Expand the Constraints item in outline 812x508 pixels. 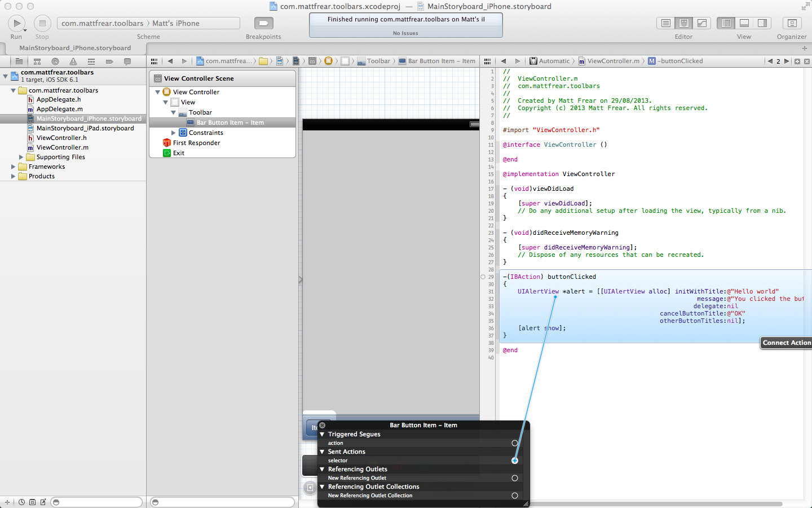(174, 133)
